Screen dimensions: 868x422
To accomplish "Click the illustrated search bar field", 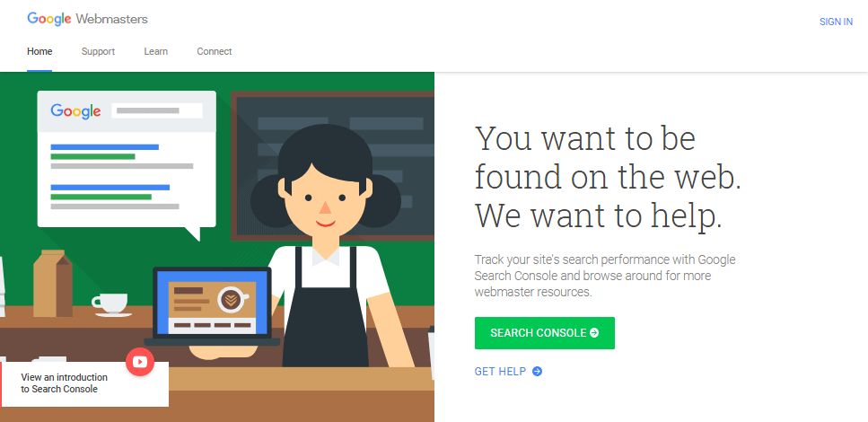I will tap(157, 110).
